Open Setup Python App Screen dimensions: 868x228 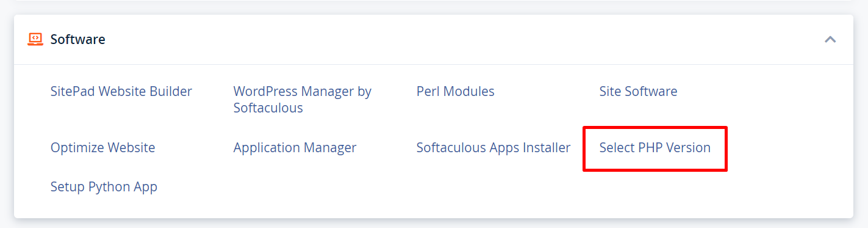pyautogui.click(x=104, y=186)
